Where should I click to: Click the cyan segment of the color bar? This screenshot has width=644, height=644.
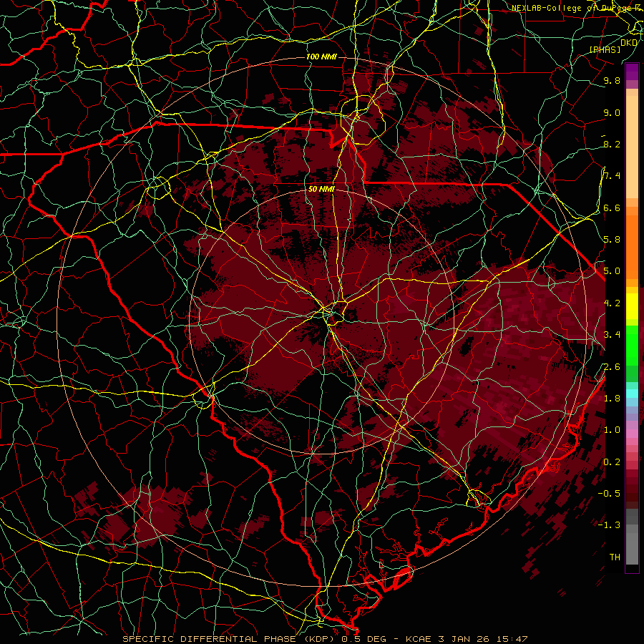point(632,394)
